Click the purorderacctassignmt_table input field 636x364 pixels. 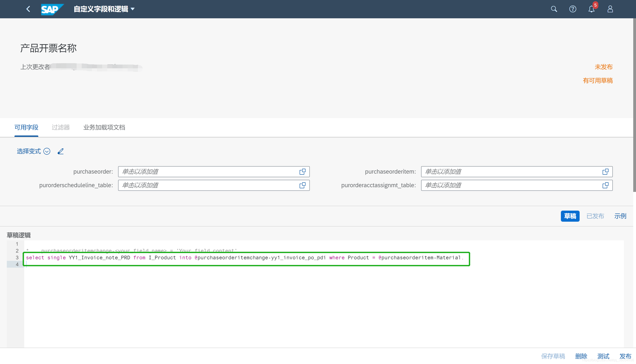(x=517, y=185)
